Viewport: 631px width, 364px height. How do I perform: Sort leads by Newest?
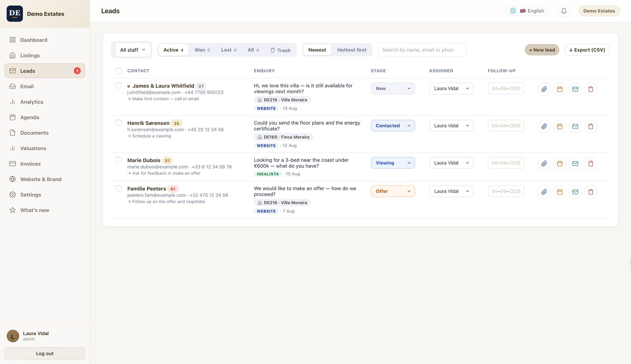tap(317, 50)
